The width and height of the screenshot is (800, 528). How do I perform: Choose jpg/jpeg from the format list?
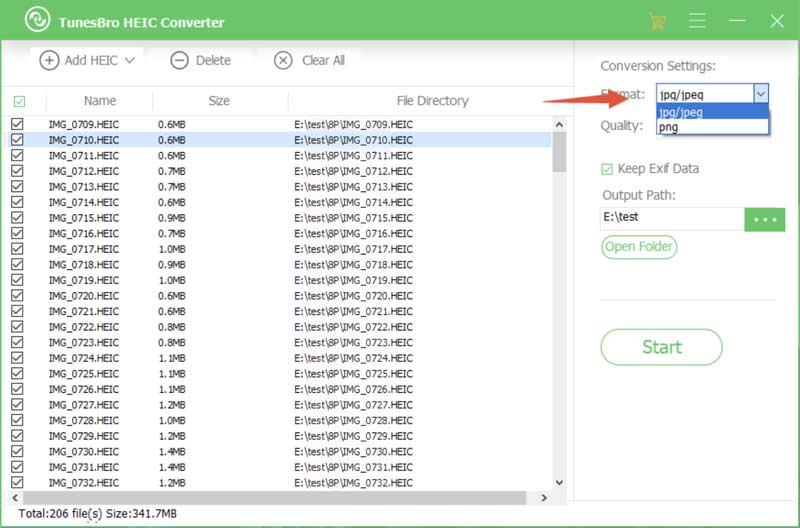point(712,111)
